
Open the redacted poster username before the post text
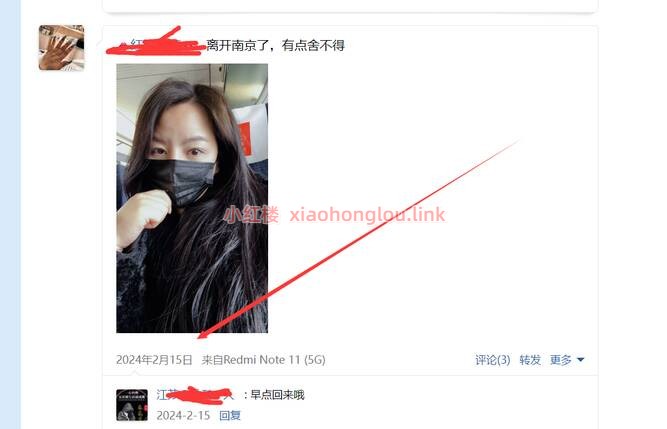pyautogui.click(x=156, y=43)
